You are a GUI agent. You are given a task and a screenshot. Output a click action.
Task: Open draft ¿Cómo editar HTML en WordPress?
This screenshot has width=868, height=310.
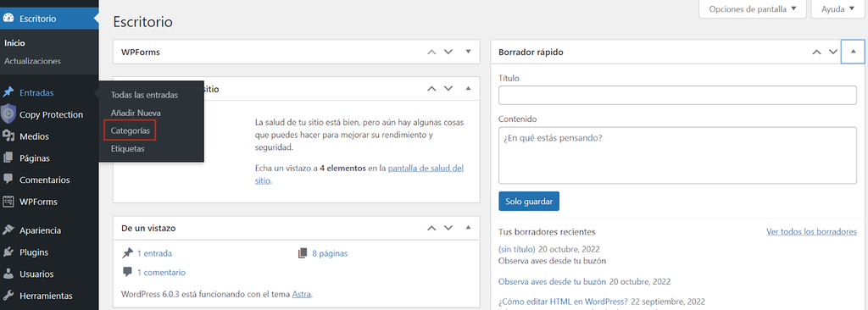point(563,302)
